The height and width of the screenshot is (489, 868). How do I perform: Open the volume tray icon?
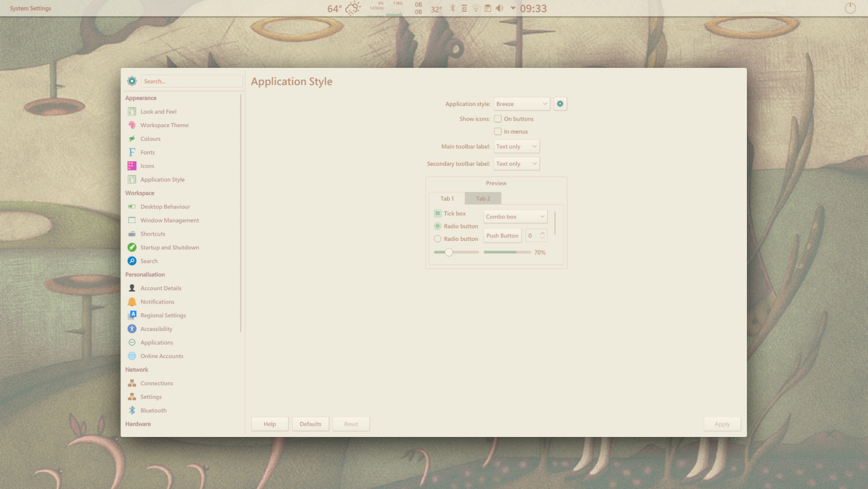499,9
